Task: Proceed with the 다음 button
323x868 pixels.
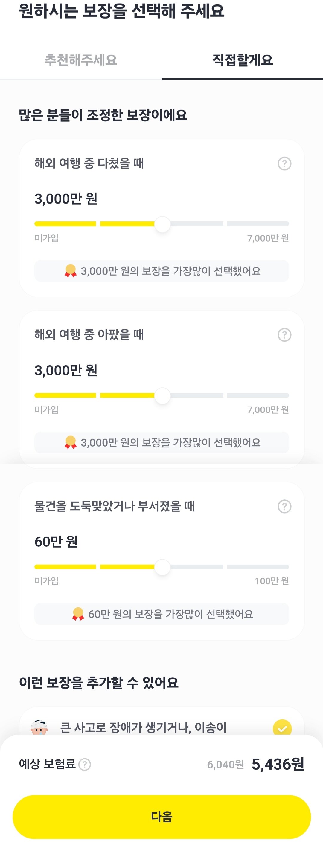Action: click(161, 817)
